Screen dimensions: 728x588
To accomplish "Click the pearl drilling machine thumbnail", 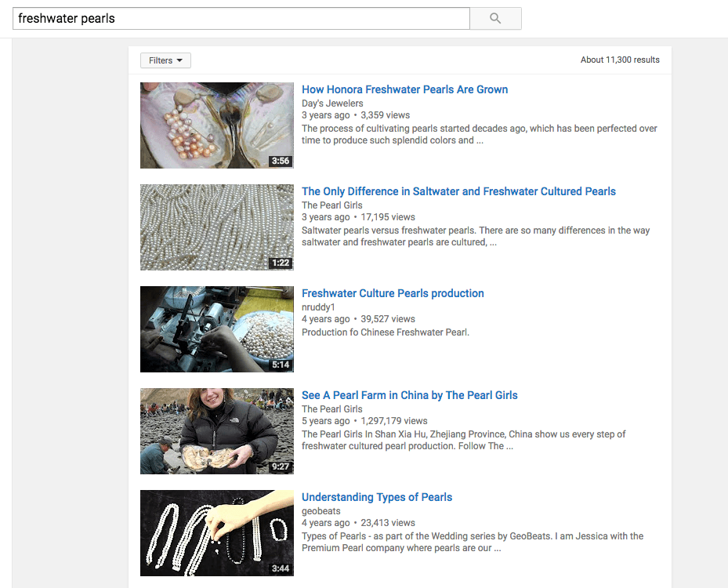I will 216,329.
